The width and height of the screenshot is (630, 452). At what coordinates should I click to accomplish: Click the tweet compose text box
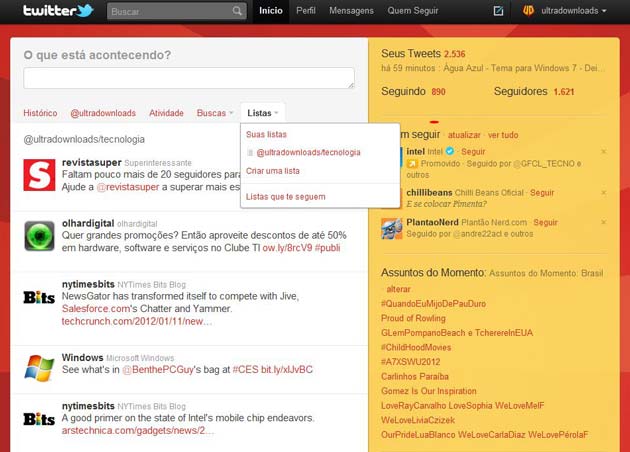point(189,78)
